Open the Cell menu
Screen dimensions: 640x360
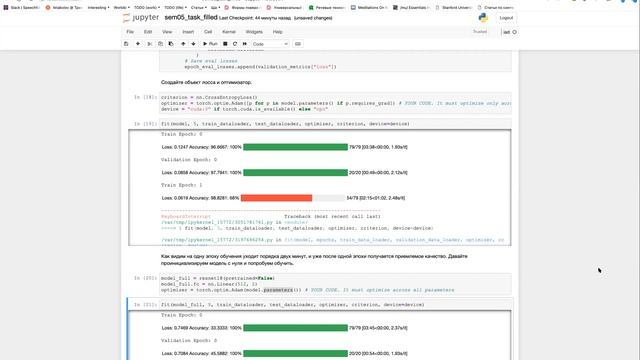[x=208, y=32]
